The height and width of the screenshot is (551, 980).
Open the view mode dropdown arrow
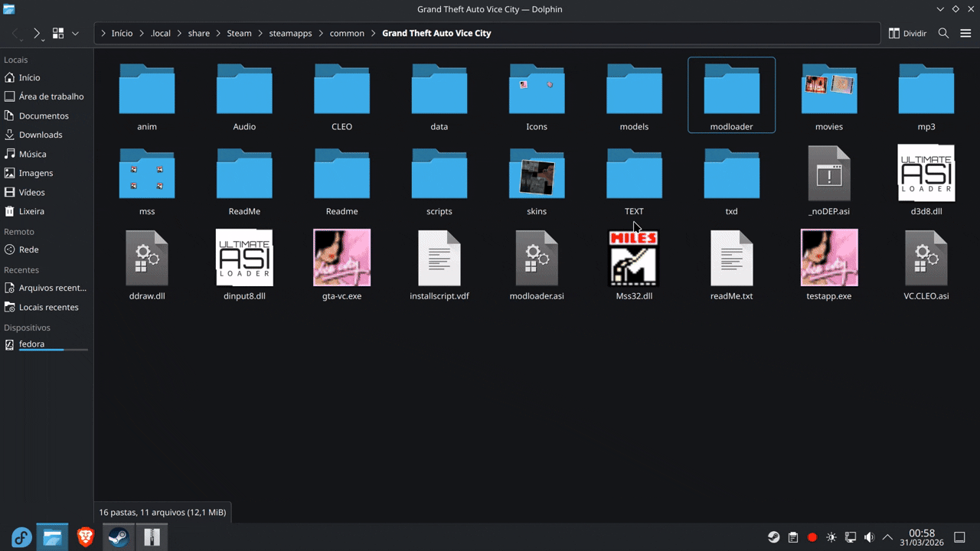[x=75, y=33]
